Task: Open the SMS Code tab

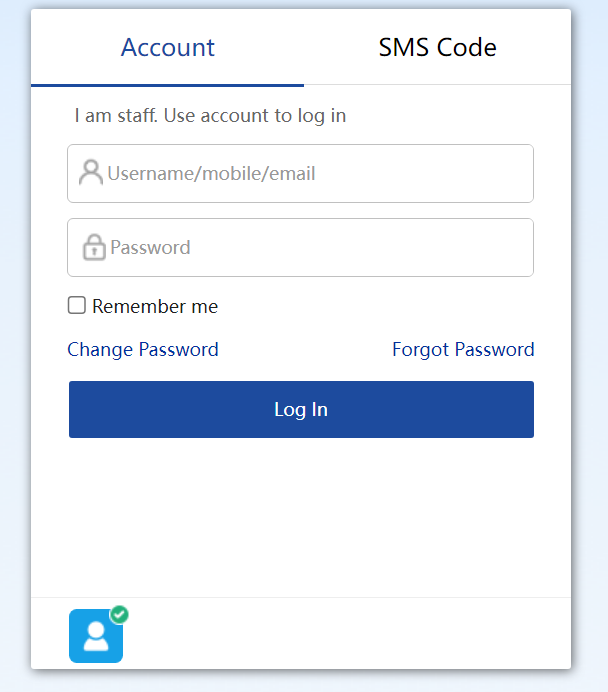Action: (x=437, y=47)
